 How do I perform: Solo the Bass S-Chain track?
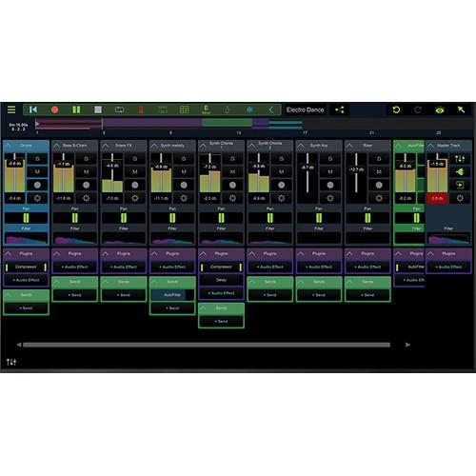[x=87, y=158]
